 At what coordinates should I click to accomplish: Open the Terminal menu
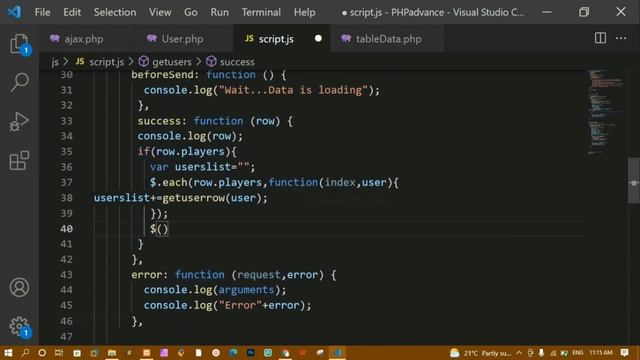pos(261,12)
